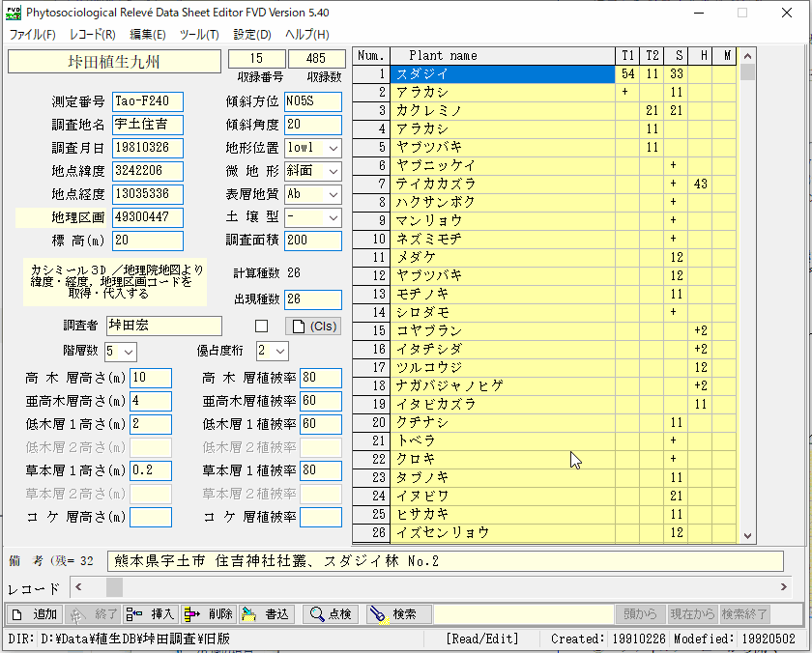
Task: Toggle the checkbox next to the (Cls) button
Action: tap(261, 326)
